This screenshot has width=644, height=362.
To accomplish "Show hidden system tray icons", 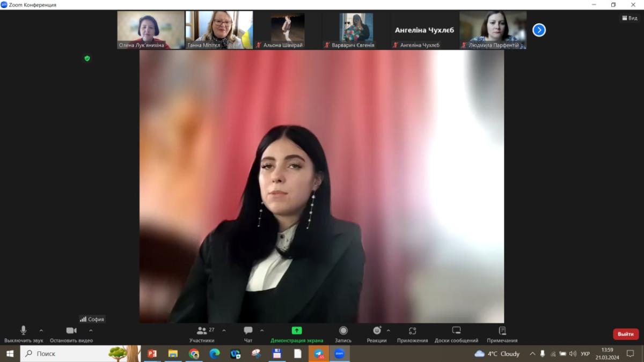I will pos(532,353).
